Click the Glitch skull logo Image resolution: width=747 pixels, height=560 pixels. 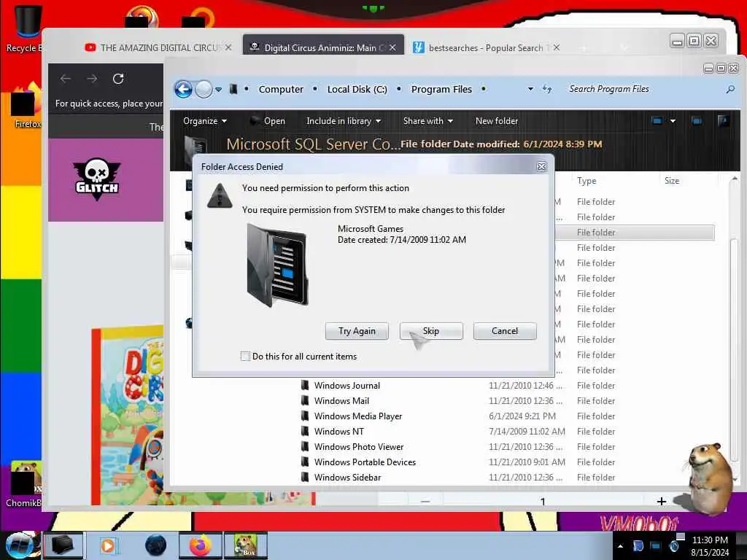97,179
